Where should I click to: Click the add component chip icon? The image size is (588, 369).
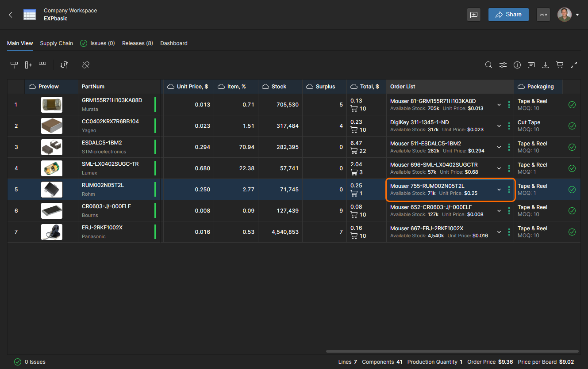click(65, 65)
